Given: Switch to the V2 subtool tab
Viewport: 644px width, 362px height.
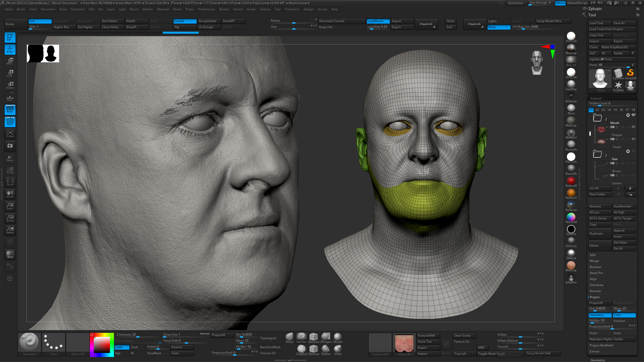Looking at the screenshot, I should tap(597, 110).
